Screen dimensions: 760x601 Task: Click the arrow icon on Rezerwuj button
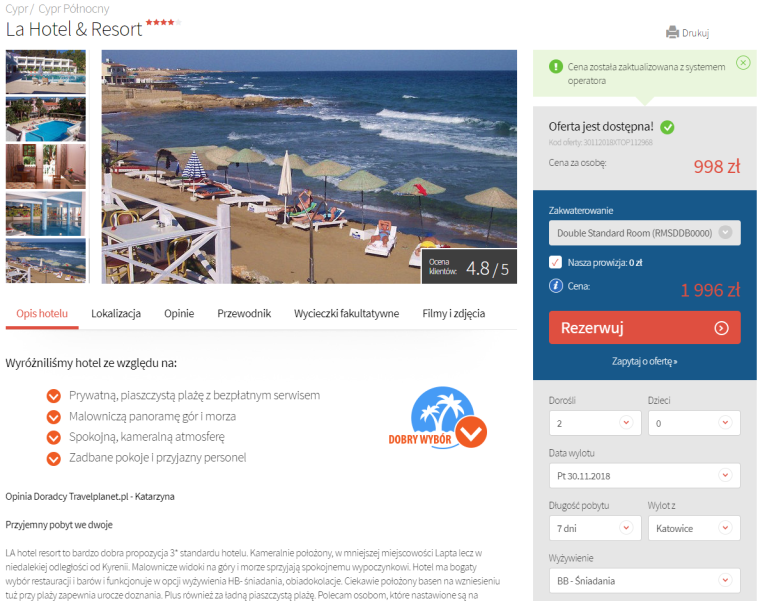click(x=721, y=328)
